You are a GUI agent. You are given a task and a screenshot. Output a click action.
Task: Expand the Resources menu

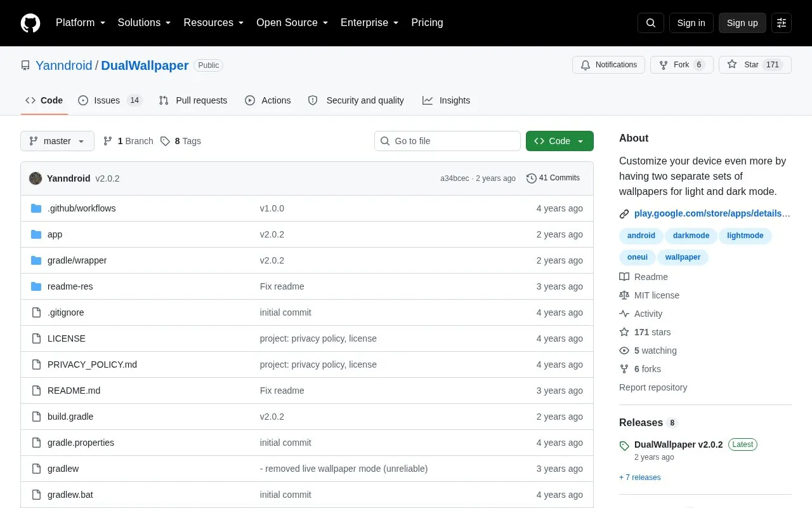tap(214, 23)
